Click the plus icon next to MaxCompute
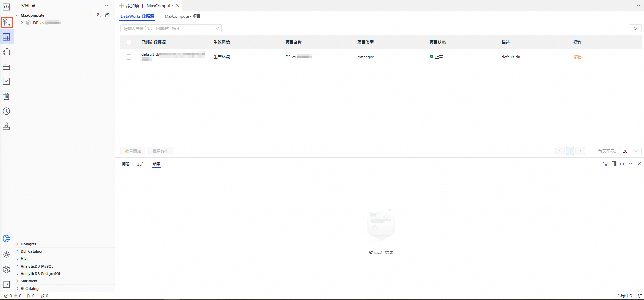This screenshot has height=300, width=644. (91, 15)
